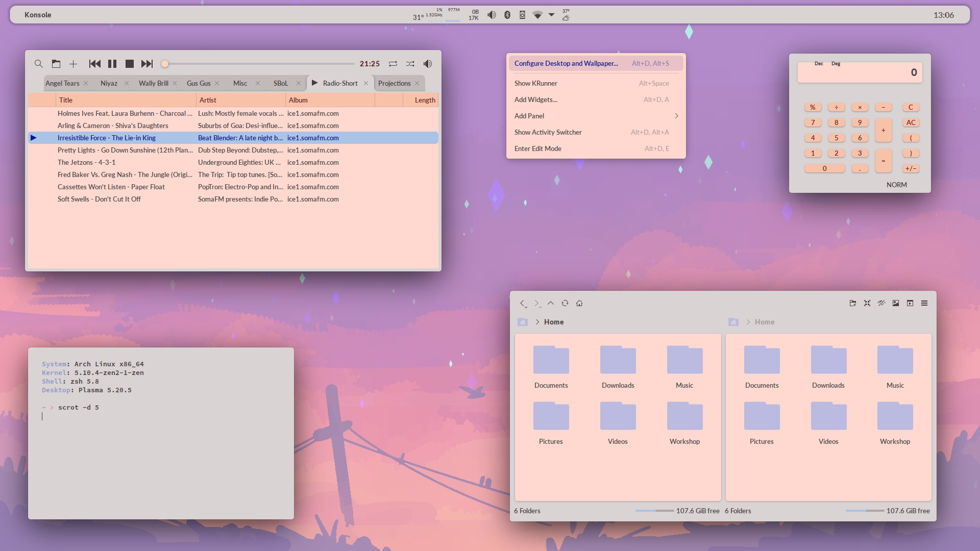The height and width of the screenshot is (551, 980).
Task: Pause playback in the music player
Action: coord(112,64)
